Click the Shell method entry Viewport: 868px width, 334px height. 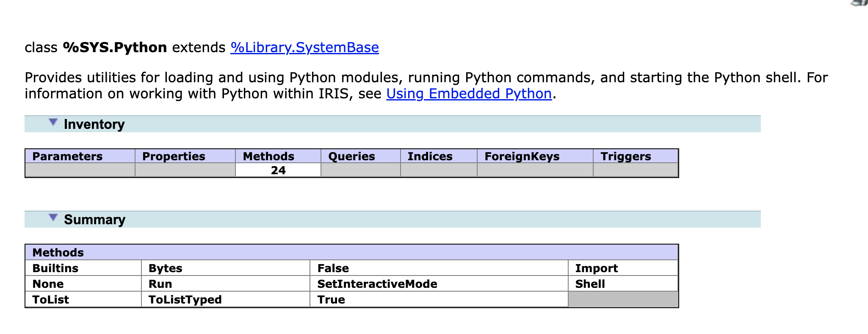tap(590, 284)
